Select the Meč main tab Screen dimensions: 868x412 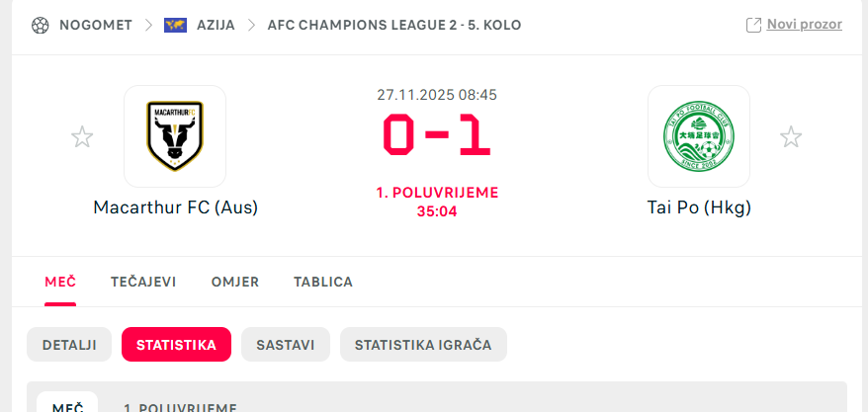coord(60,282)
